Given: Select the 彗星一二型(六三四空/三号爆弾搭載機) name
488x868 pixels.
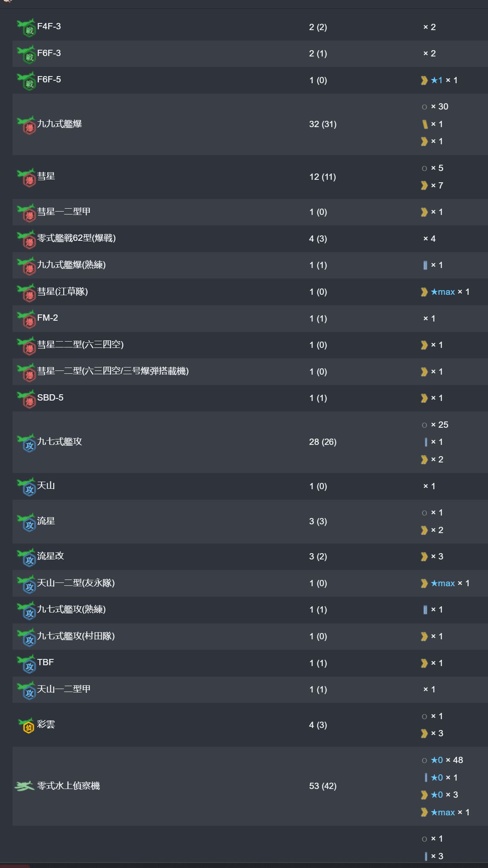Looking at the screenshot, I should [113, 371].
